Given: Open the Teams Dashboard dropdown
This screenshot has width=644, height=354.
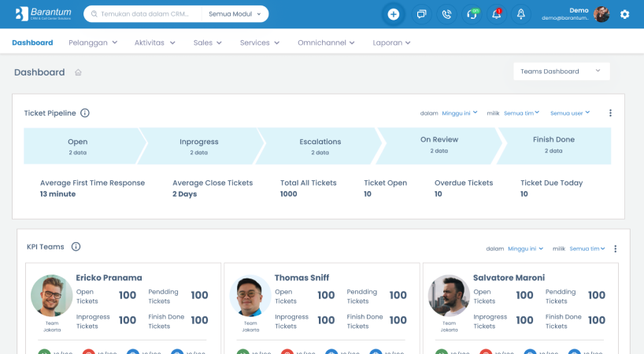Looking at the screenshot, I should pos(561,72).
